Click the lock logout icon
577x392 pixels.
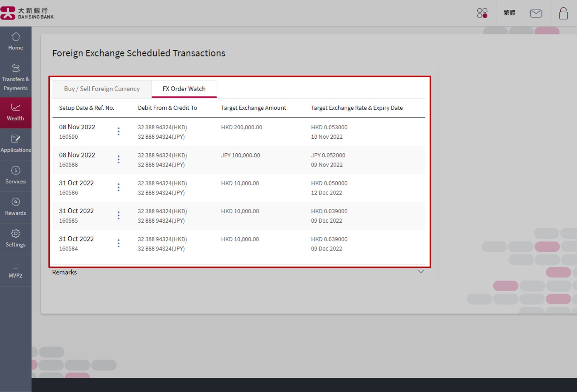point(563,13)
